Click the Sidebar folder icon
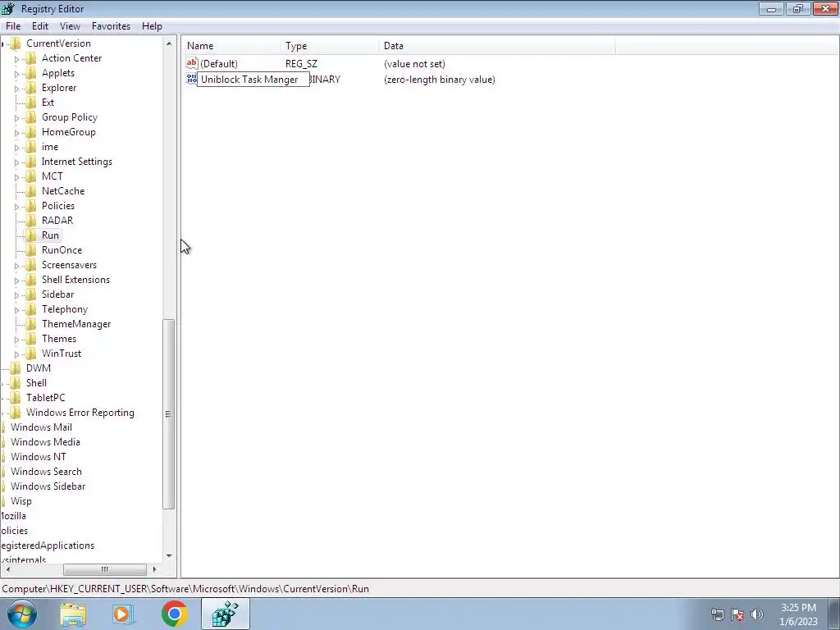The width and height of the screenshot is (840, 630). coord(31,294)
